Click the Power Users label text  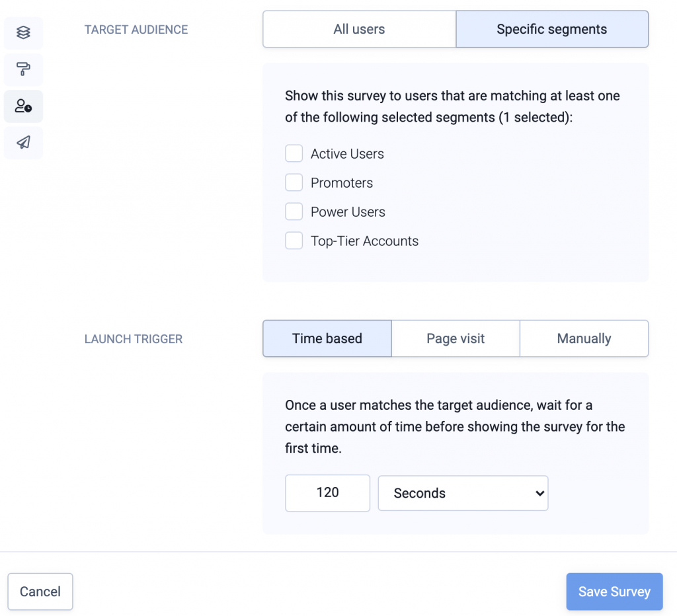click(x=348, y=212)
